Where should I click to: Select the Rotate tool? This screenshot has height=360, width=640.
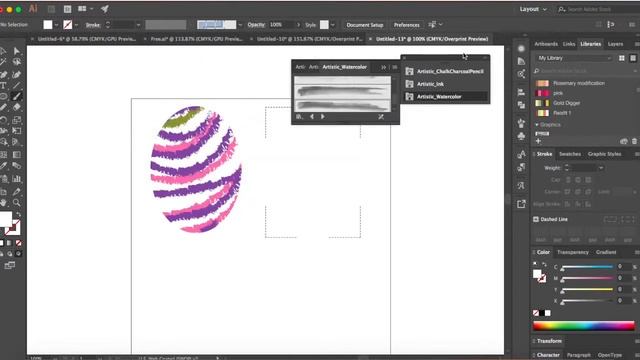point(3,120)
